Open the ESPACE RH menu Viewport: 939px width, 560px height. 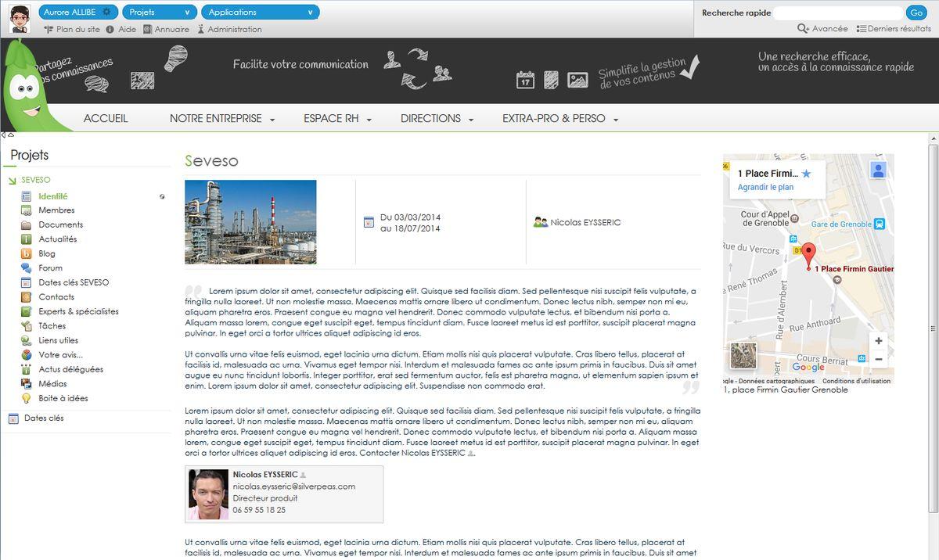(x=337, y=119)
